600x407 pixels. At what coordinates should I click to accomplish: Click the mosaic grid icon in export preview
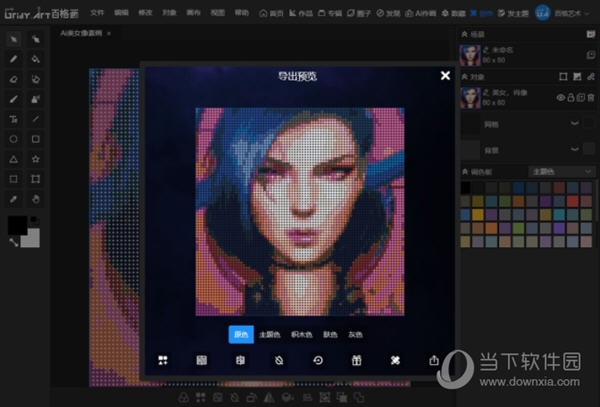202,360
